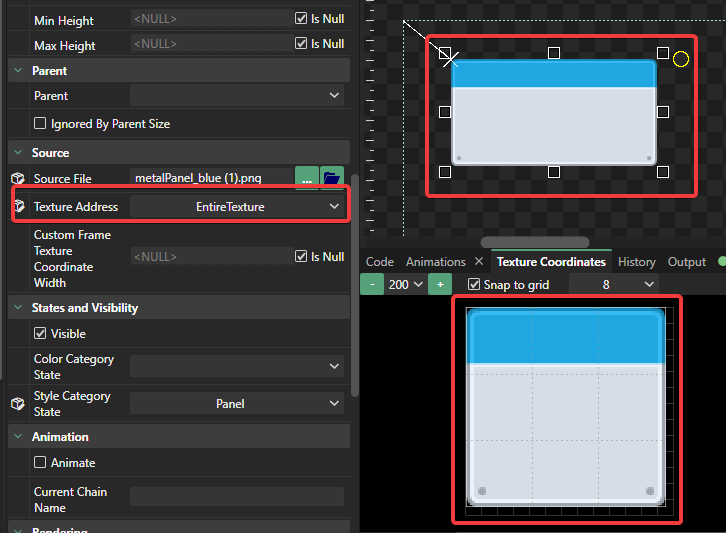
Task: Collapse the States and Visibility section
Action: (17, 308)
